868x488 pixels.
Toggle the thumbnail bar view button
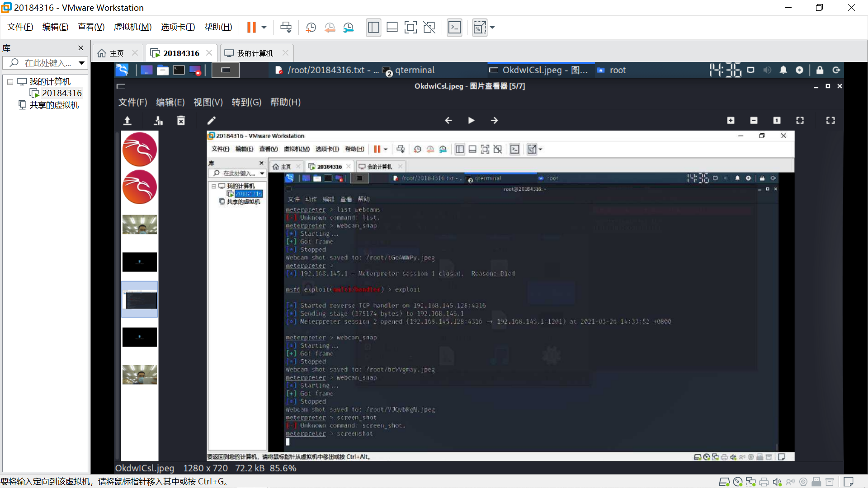[x=392, y=28]
